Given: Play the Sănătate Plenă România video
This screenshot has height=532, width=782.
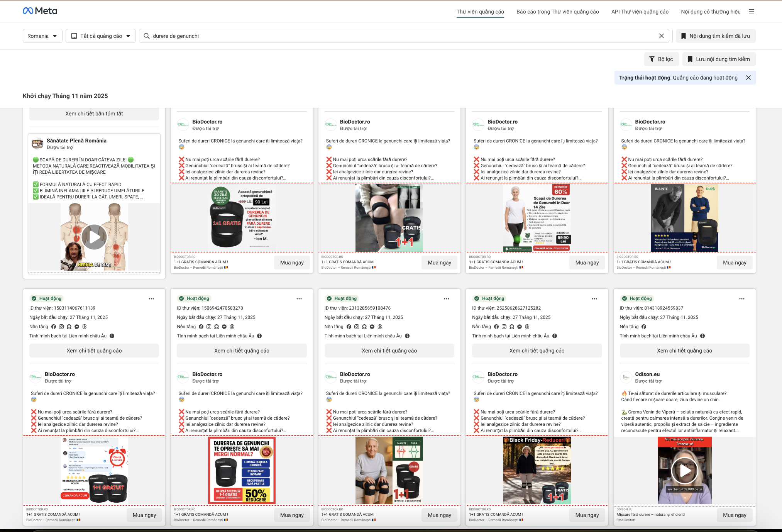Looking at the screenshot, I should click(94, 237).
